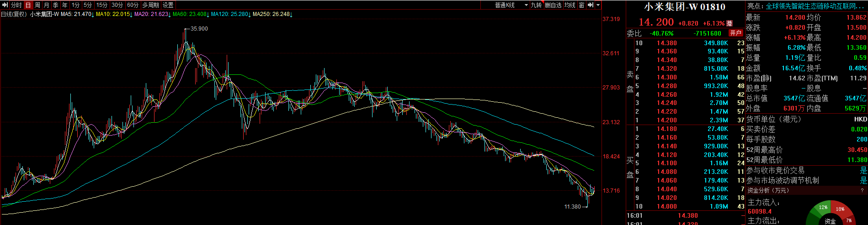
Task: Expand the small dropdown arrow after panel toggle
Action: tap(598, 5)
